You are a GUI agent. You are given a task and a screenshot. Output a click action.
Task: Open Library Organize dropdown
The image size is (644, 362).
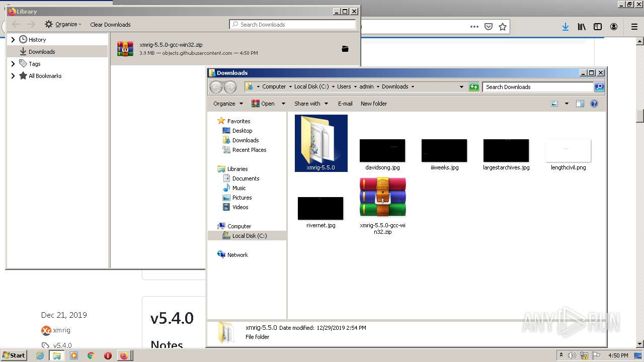[63, 24]
